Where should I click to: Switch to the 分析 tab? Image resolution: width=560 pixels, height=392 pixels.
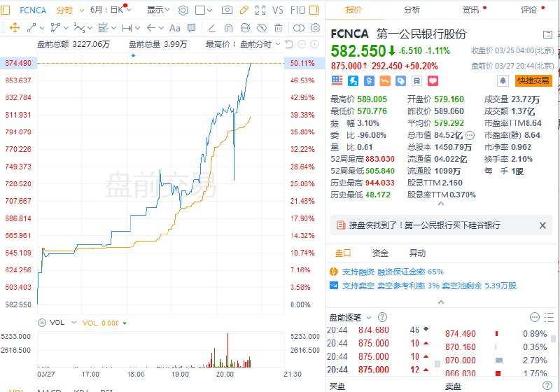[x=412, y=10]
